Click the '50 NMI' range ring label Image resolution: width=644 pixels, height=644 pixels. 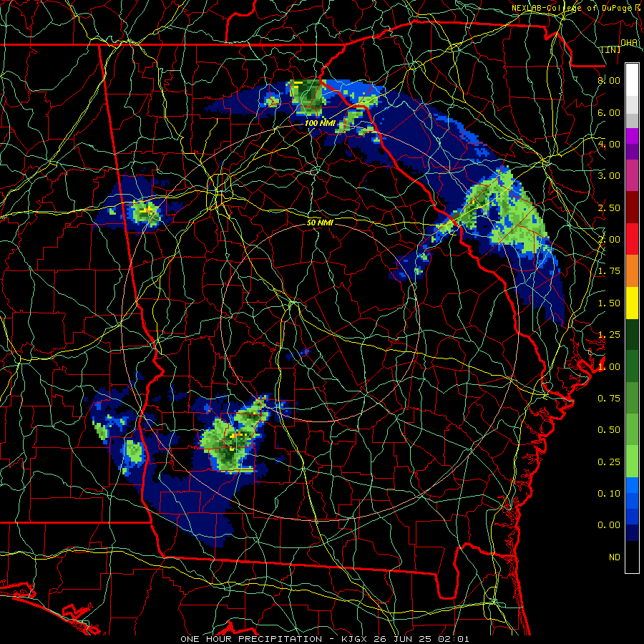(x=320, y=223)
